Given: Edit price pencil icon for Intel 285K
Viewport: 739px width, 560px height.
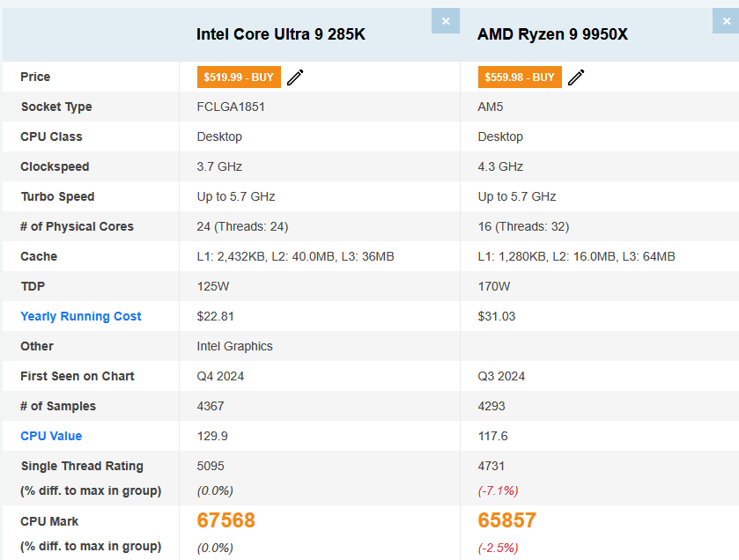Looking at the screenshot, I should [295, 77].
